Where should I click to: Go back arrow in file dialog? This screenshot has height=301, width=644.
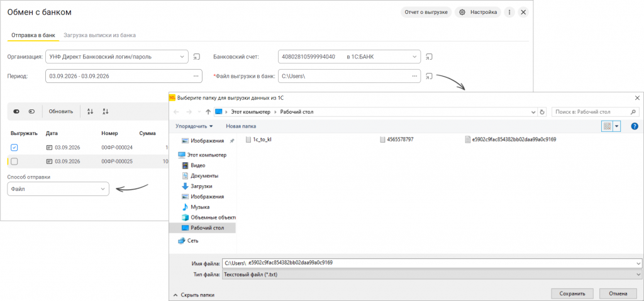177,112
